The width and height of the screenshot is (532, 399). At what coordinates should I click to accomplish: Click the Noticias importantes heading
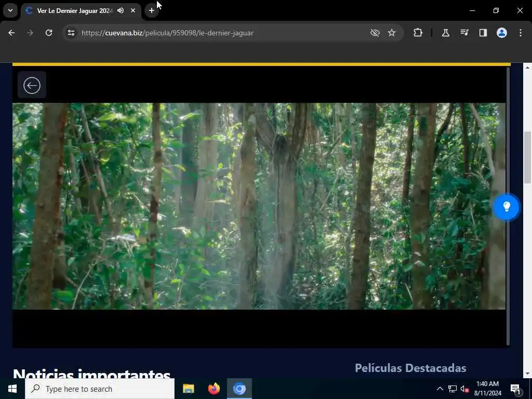(x=91, y=374)
